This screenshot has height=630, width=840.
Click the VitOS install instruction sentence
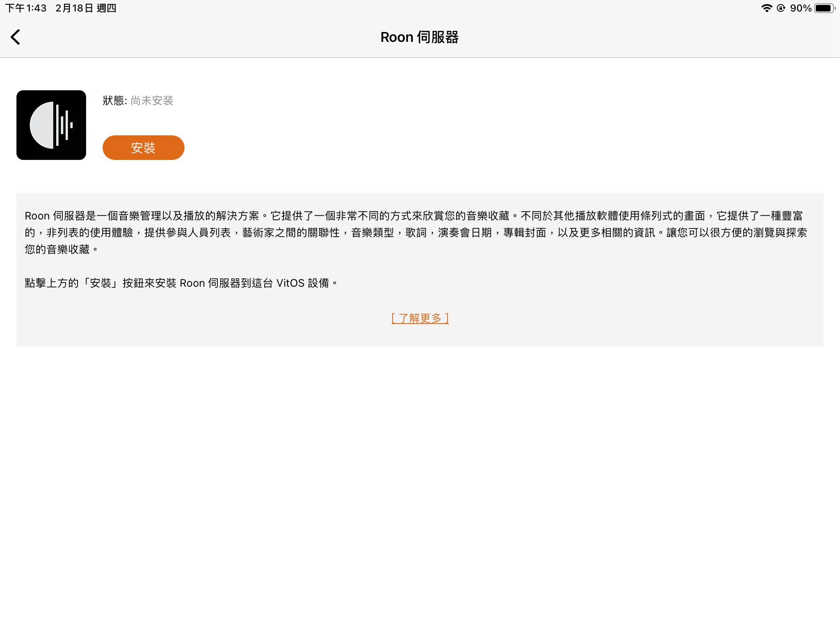(x=181, y=283)
